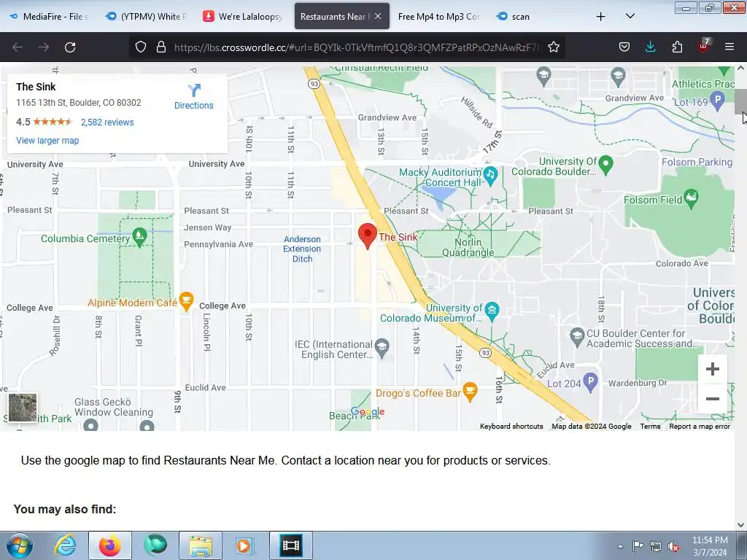Reload the current page

pyautogui.click(x=70, y=47)
